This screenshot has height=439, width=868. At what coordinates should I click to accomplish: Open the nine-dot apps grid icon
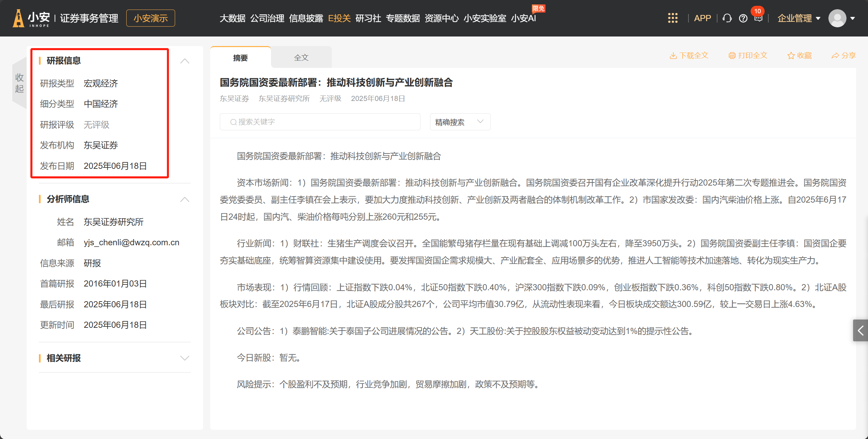672,18
